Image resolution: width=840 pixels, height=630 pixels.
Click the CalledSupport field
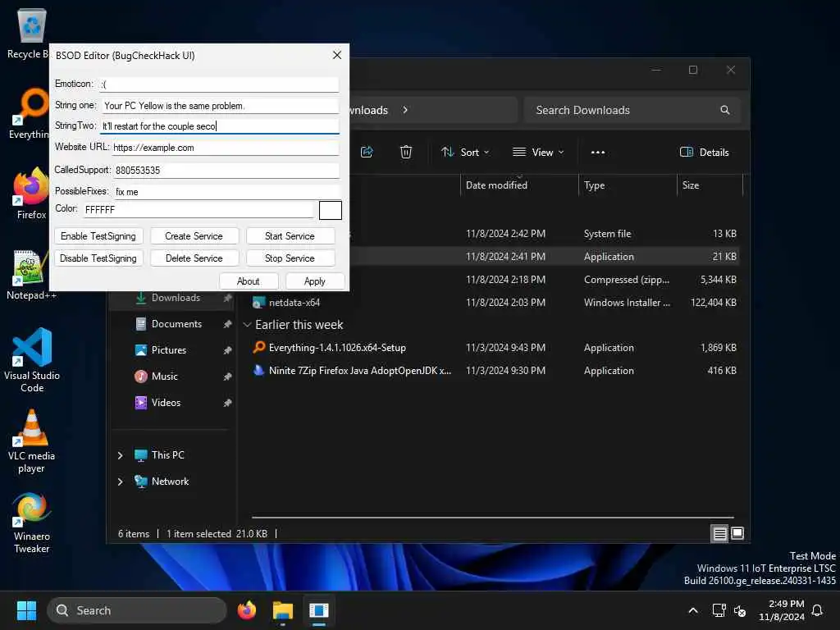click(226, 171)
